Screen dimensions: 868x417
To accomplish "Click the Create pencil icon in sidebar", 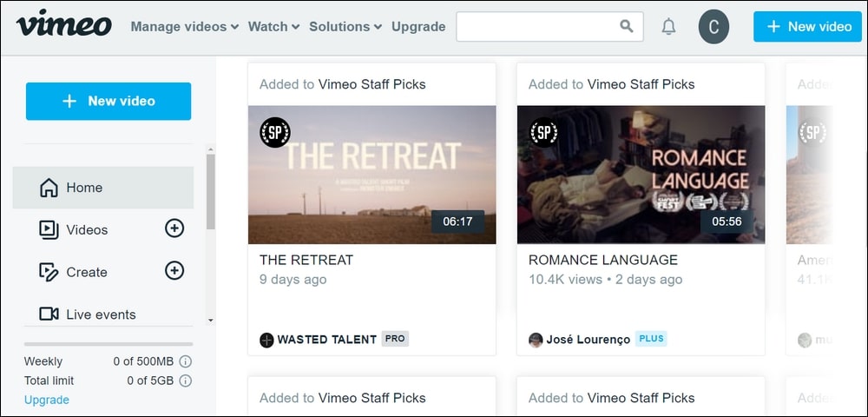I will (x=49, y=272).
